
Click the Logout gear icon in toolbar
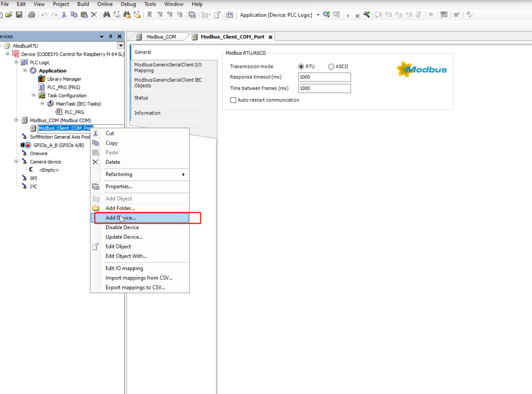tap(336, 15)
